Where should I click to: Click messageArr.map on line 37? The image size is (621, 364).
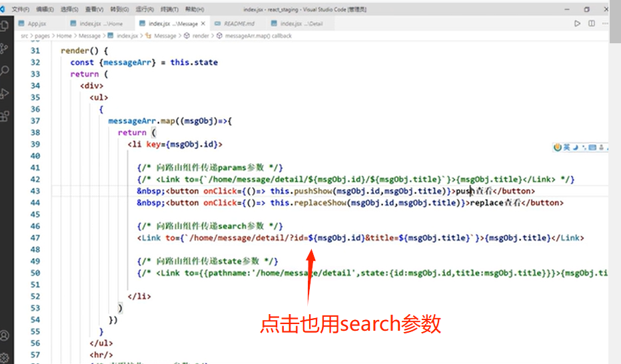pos(142,120)
